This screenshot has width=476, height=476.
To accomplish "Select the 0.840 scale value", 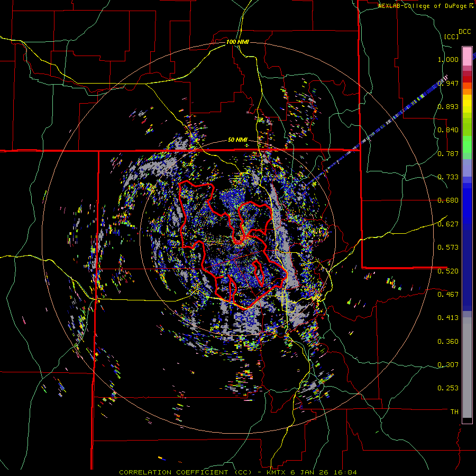I will point(448,130).
